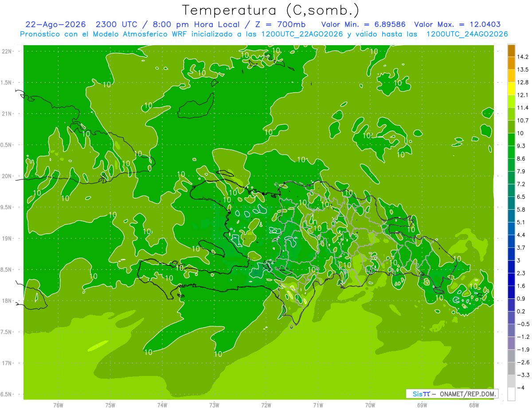Click the '7.9' colorbar value
532x411 pixels.
pyautogui.click(x=521, y=172)
